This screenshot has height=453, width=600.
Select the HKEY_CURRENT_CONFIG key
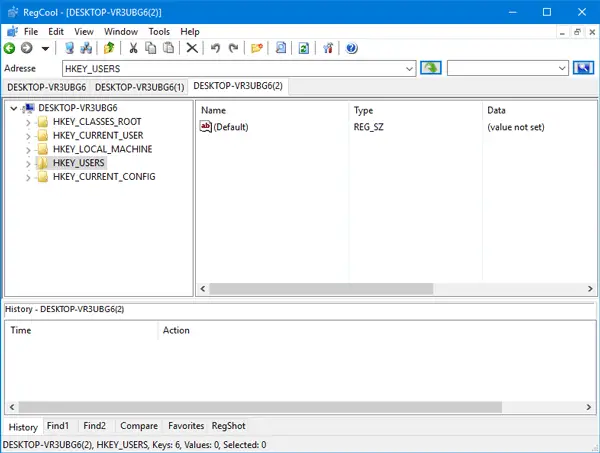coord(104,177)
